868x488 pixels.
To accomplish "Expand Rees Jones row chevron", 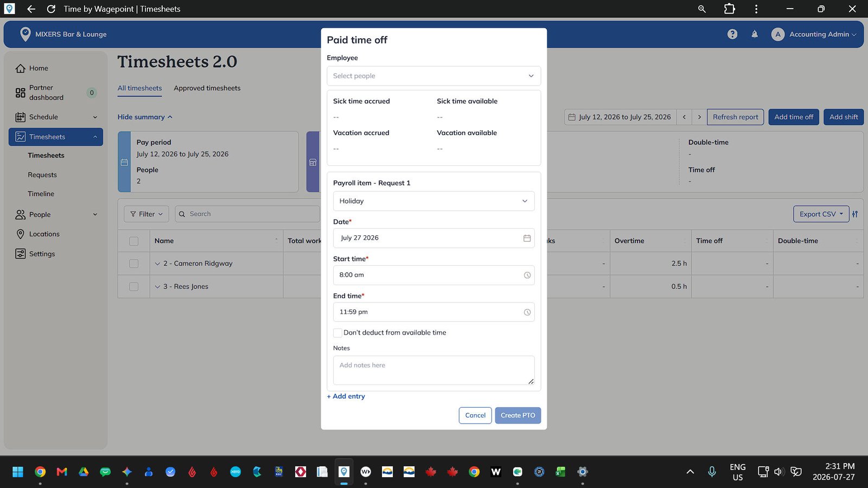I will tap(157, 287).
